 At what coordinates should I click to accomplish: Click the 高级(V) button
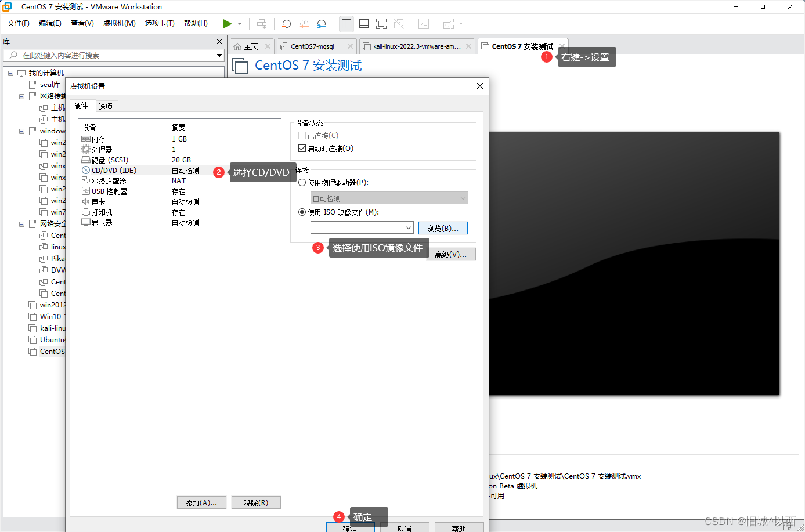451,254
